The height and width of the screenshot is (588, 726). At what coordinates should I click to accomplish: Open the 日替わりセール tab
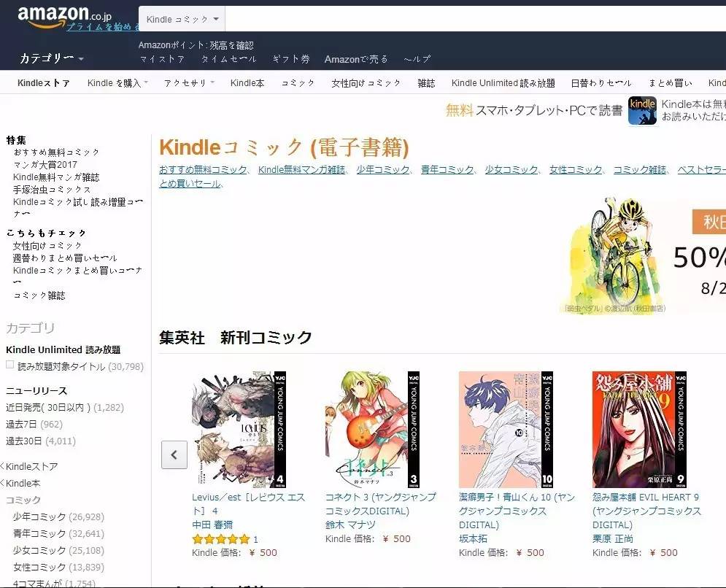(x=601, y=83)
